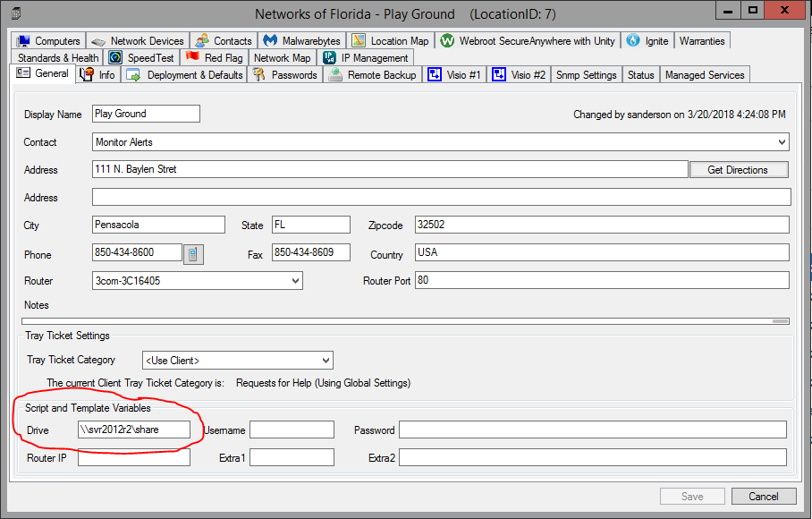Viewport: 812px width, 519px height.
Task: Click the Drive input field
Action: [134, 430]
